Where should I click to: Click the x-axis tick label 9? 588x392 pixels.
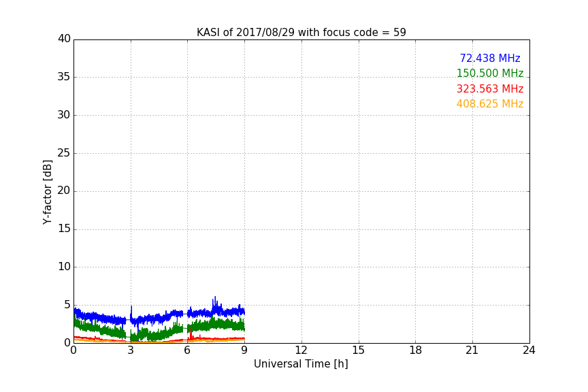244,350
